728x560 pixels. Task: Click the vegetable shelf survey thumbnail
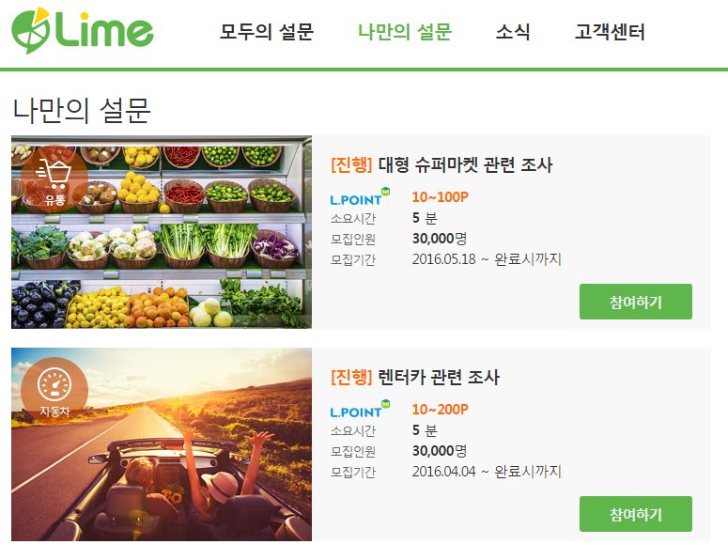[x=162, y=232]
